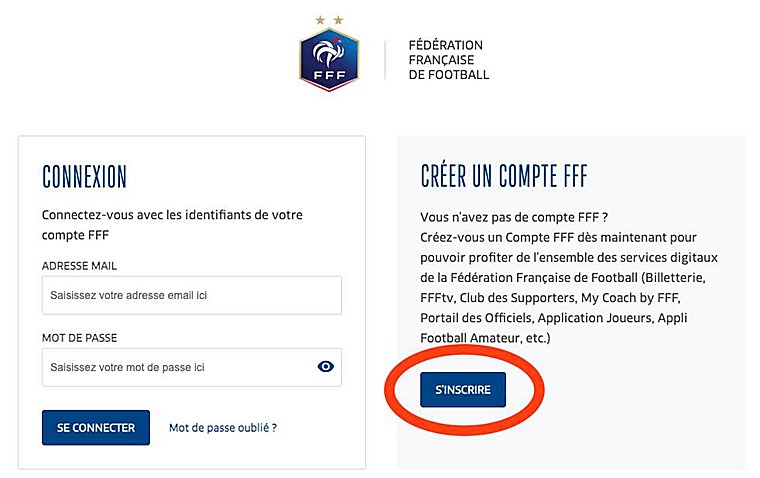Click the CRÉER UN COMPTE FFF heading
Image resolution: width=760 pixels, height=478 pixels.
coord(504,175)
